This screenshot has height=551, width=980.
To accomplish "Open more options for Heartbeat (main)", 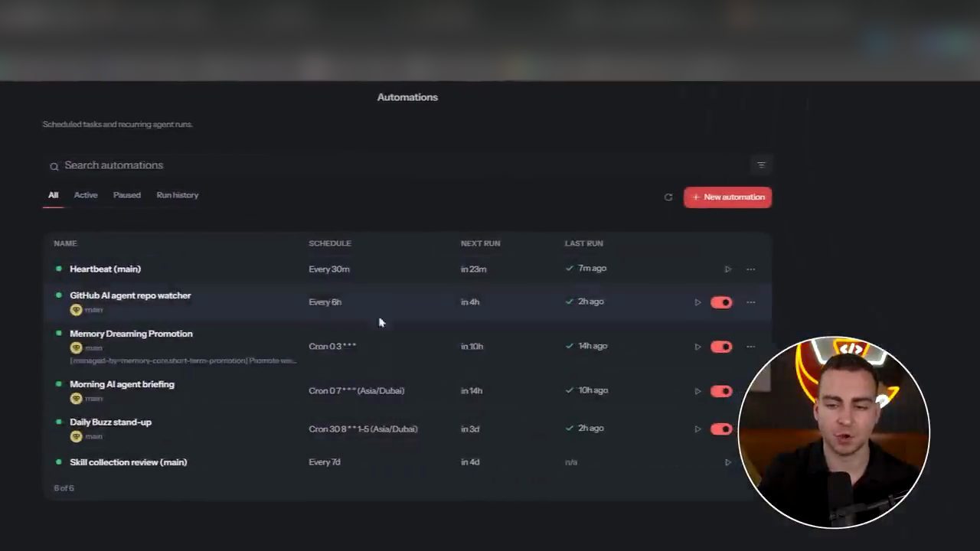I will pos(750,269).
